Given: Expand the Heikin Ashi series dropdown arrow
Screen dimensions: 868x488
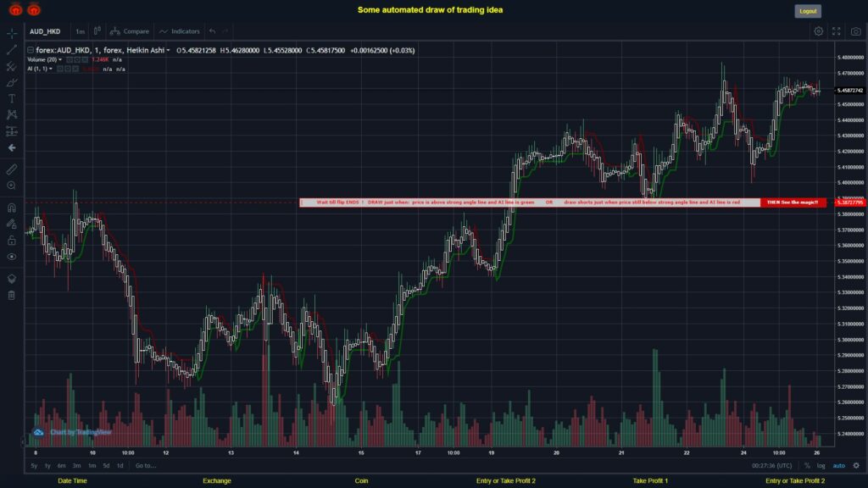Looking at the screenshot, I should pyautogui.click(x=169, y=50).
